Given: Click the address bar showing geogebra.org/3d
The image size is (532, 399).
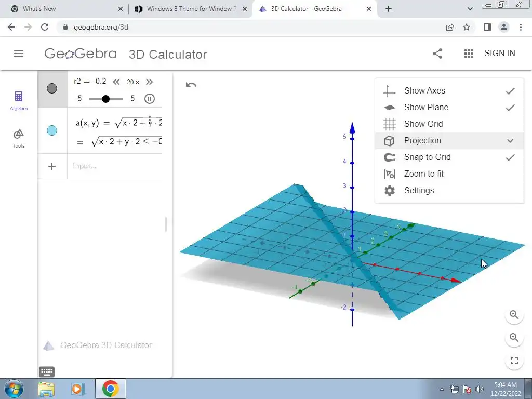Looking at the screenshot, I should (101, 28).
